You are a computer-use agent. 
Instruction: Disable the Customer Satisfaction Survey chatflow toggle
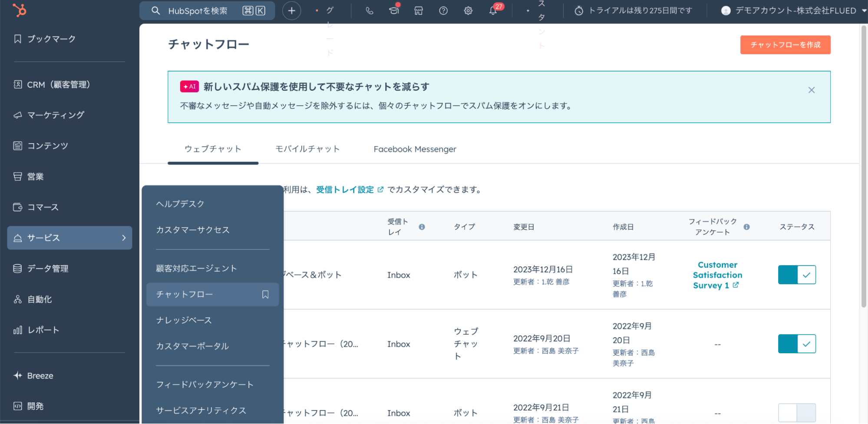click(x=797, y=275)
